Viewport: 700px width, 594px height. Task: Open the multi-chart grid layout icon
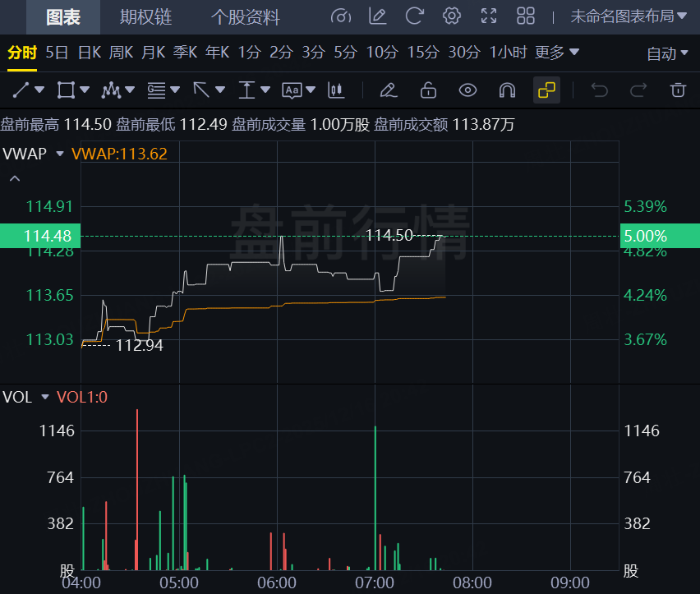[526, 16]
